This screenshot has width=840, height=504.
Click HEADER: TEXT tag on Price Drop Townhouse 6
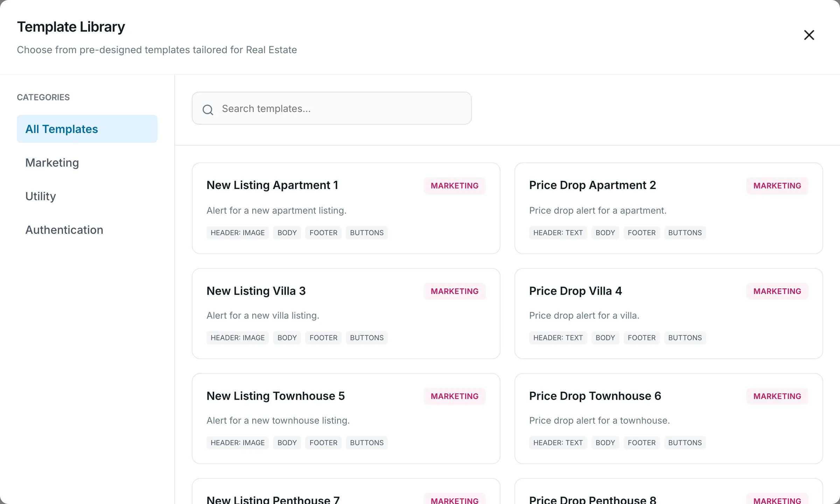click(x=558, y=443)
